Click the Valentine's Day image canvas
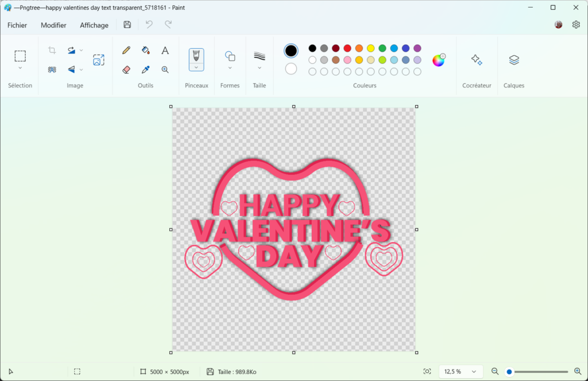 point(293,229)
